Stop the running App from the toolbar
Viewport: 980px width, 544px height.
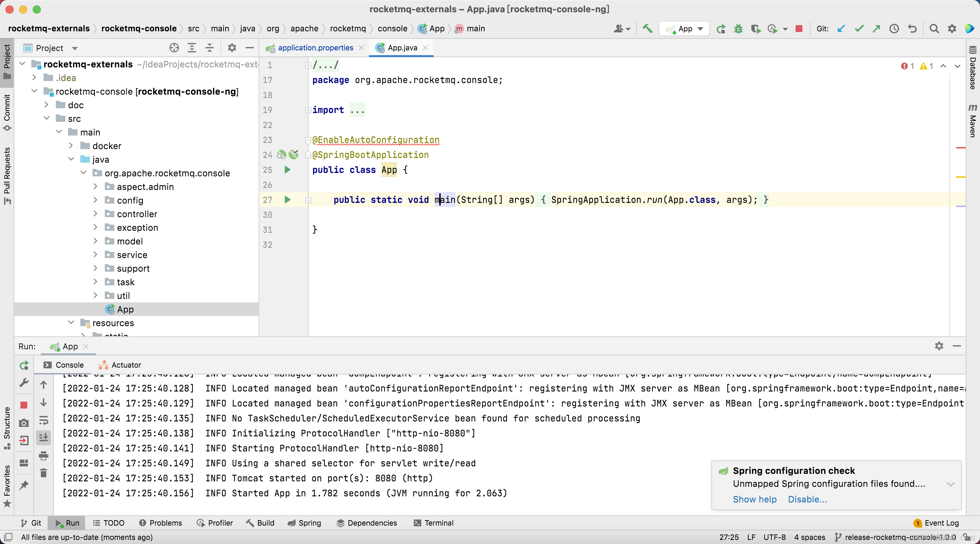coord(799,29)
